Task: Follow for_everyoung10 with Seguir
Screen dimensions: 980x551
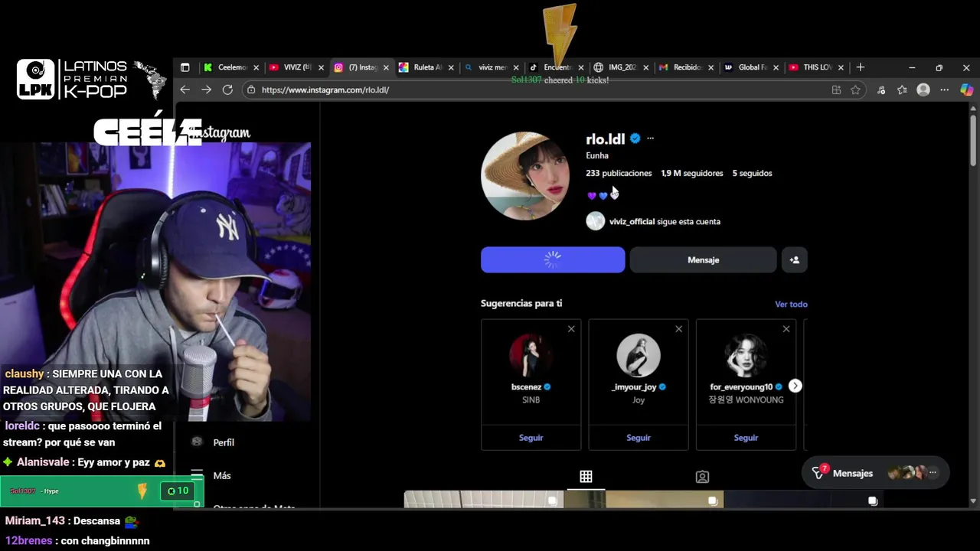Action: coord(746,438)
